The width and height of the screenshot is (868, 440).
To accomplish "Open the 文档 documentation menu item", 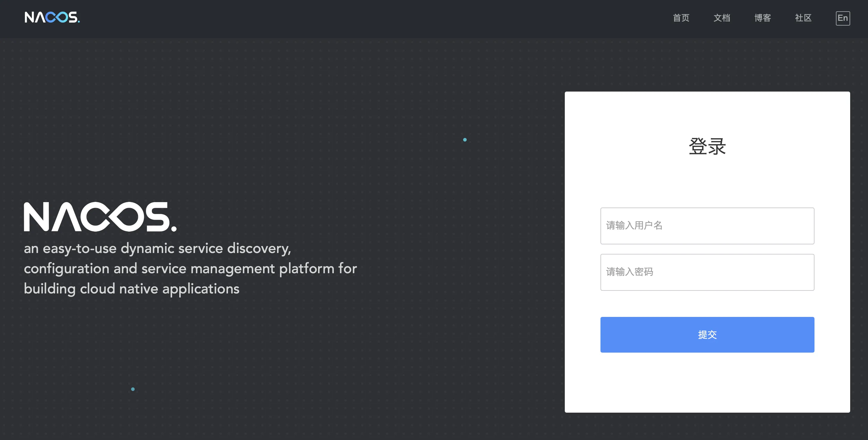I will (x=722, y=18).
